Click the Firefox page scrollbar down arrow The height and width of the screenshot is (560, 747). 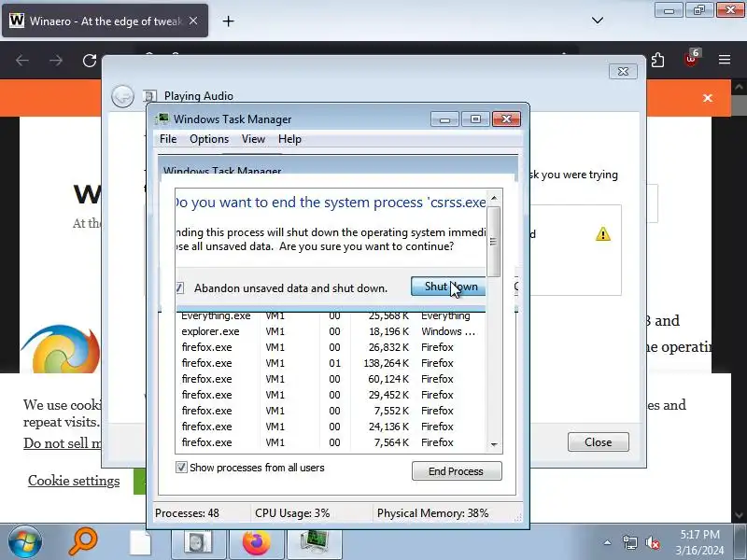tap(739, 515)
